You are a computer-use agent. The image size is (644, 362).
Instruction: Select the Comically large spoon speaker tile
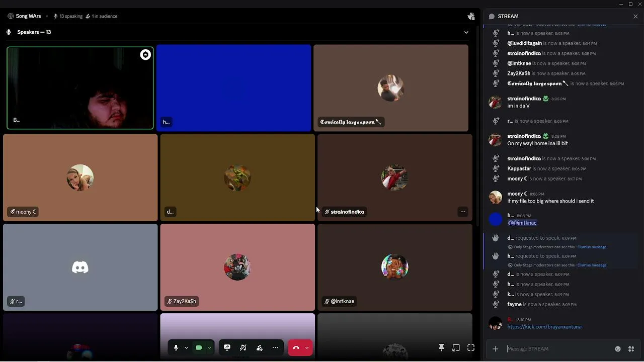[x=391, y=88]
